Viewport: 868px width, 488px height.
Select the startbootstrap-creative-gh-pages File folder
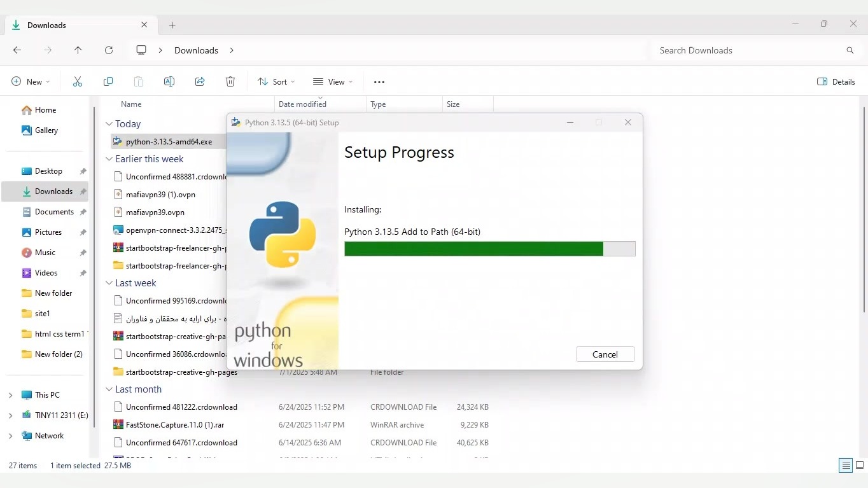coord(181,372)
